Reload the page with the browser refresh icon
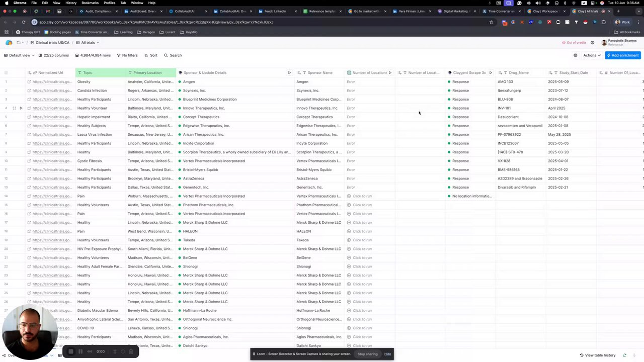The width and height of the screenshot is (644, 362). (x=23, y=22)
